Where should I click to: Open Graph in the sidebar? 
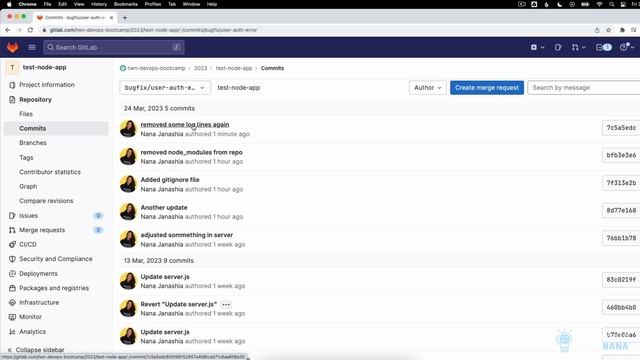28,186
